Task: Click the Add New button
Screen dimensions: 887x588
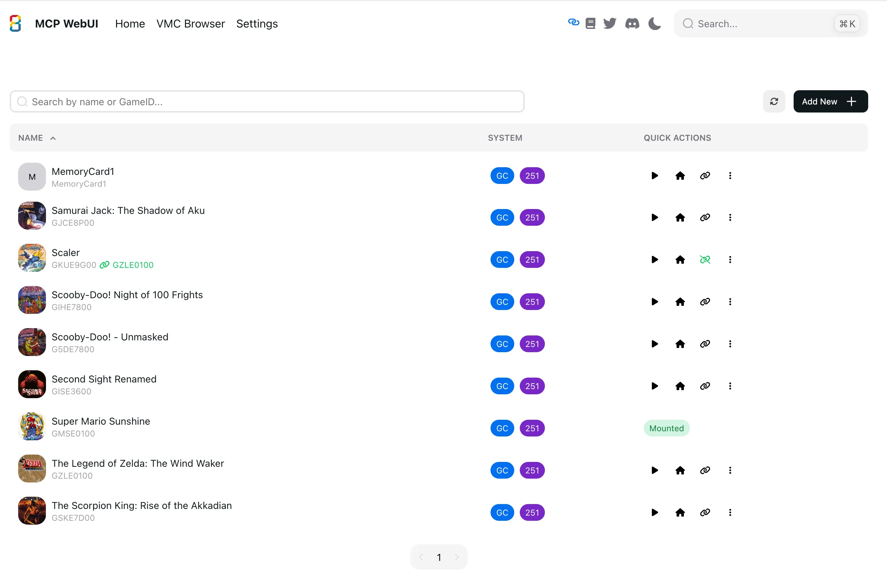Action: coord(830,101)
